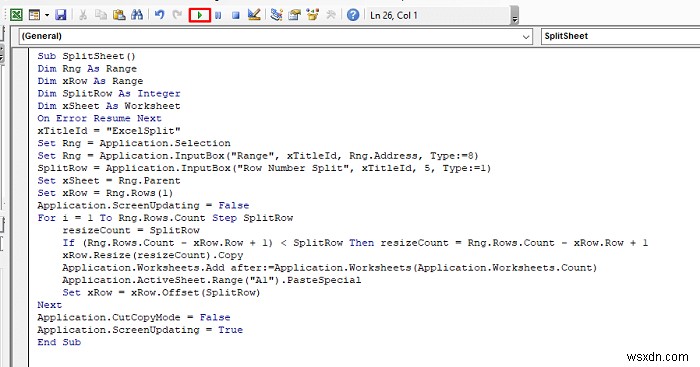Click the Set xRow = Rng.Rows(1) line
This screenshot has height=367, width=700.
(105, 193)
